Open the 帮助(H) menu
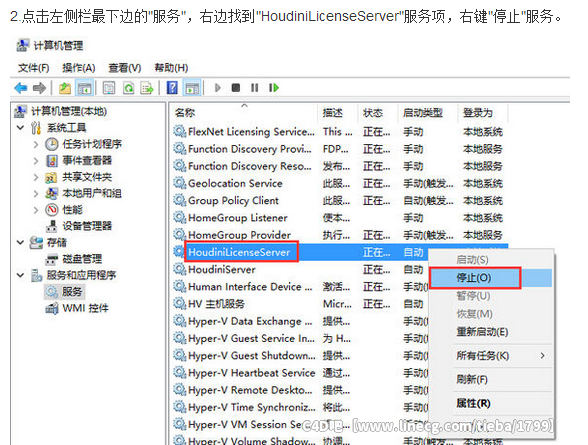 [x=171, y=68]
